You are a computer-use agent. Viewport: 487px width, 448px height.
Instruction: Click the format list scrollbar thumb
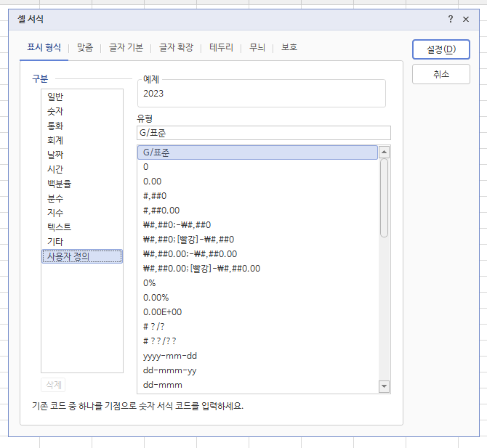point(385,198)
